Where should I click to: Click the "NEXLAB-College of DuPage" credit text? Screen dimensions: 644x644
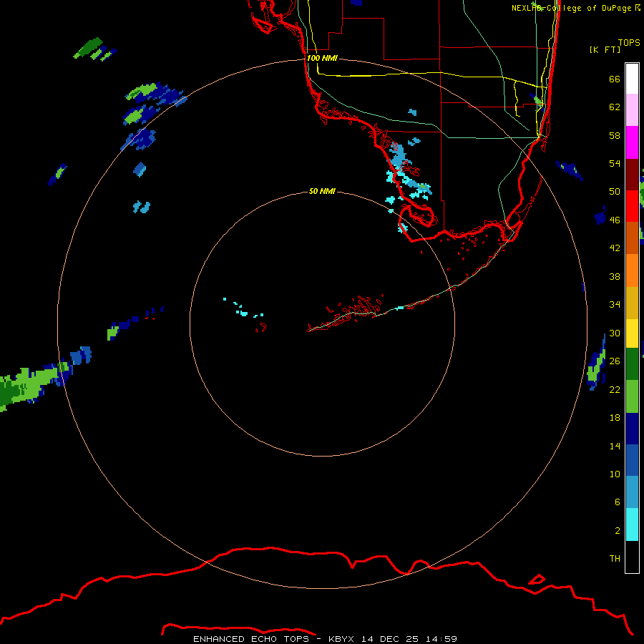571,8
